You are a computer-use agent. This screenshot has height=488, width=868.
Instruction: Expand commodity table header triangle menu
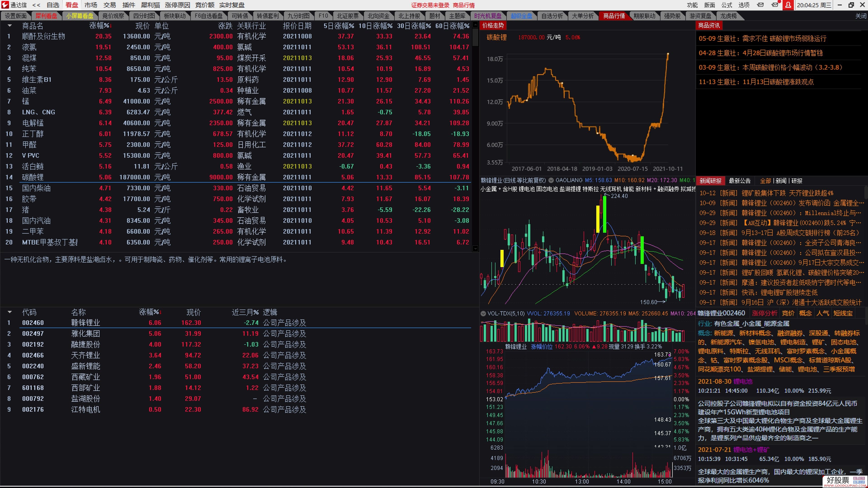point(9,26)
